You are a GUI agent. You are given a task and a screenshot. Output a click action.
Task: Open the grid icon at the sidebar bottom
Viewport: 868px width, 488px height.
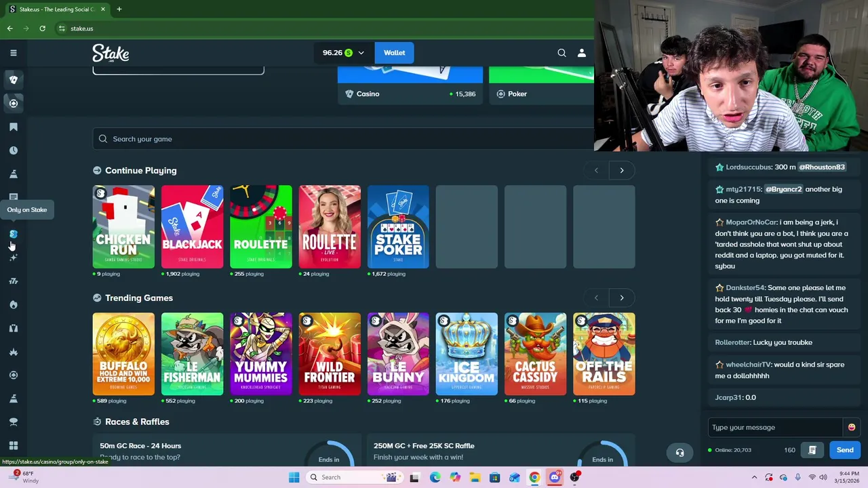point(13,445)
